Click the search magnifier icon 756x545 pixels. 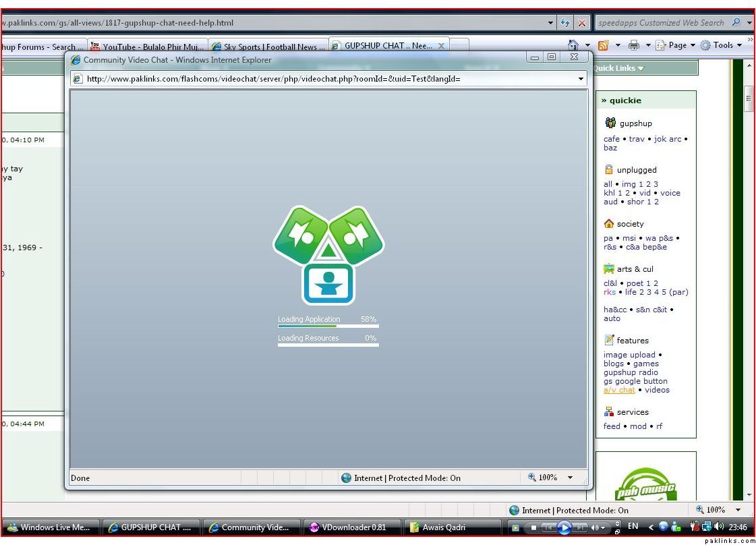[736, 22]
